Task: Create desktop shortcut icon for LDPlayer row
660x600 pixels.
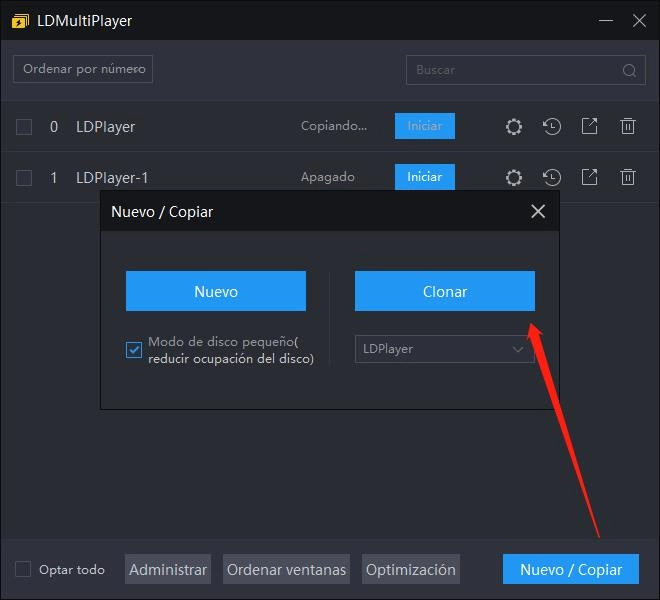Action: [x=589, y=126]
